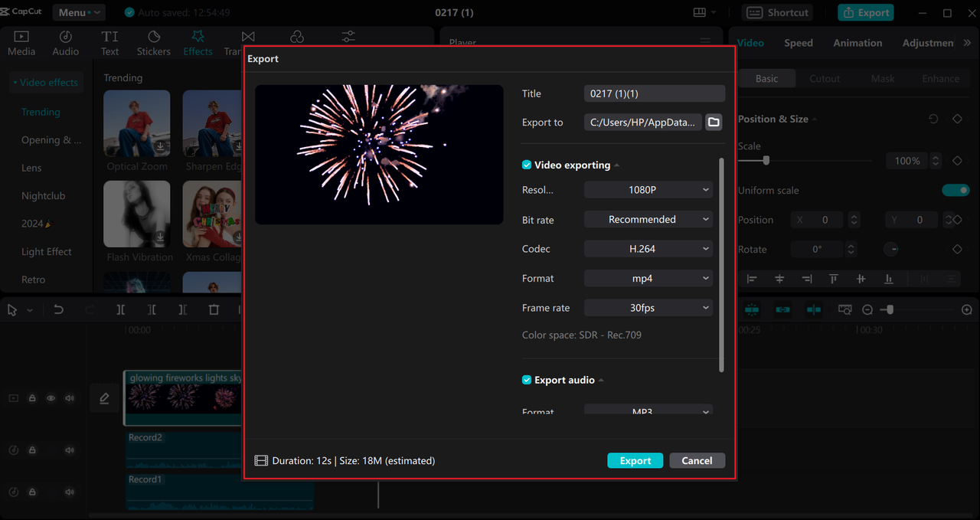980x520 pixels.
Task: Hide the fireworks video track
Action: click(x=51, y=398)
